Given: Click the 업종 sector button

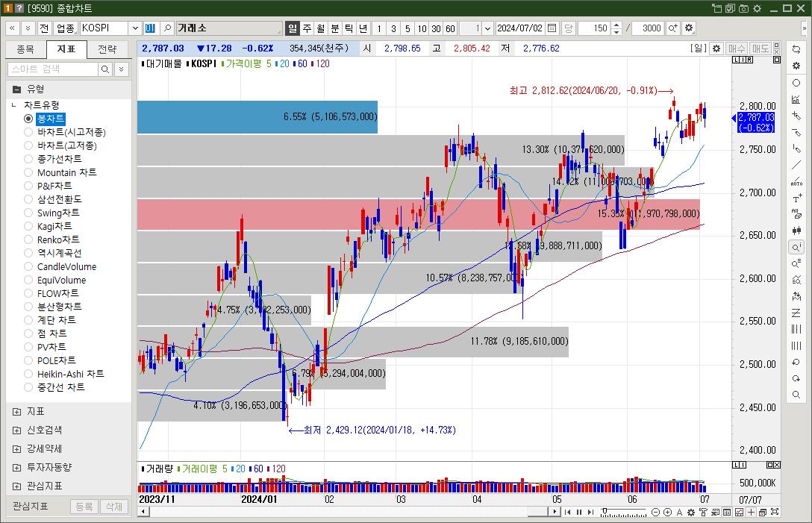Looking at the screenshot, I should (x=65, y=28).
